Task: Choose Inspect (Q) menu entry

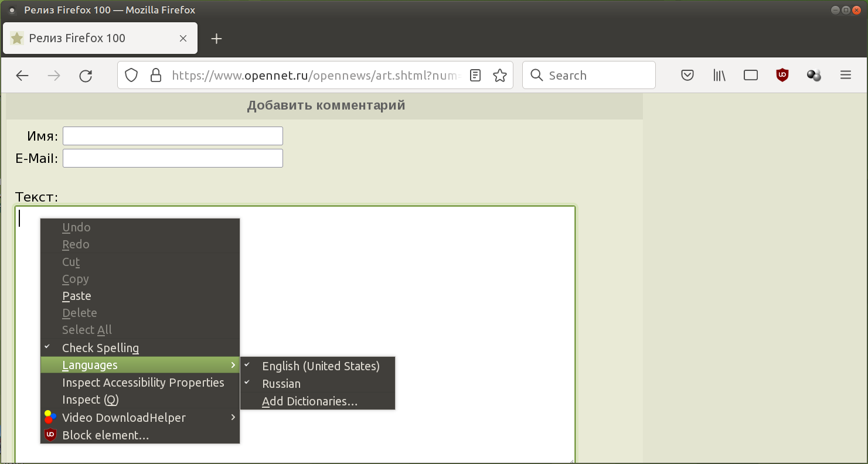Action: point(140,400)
